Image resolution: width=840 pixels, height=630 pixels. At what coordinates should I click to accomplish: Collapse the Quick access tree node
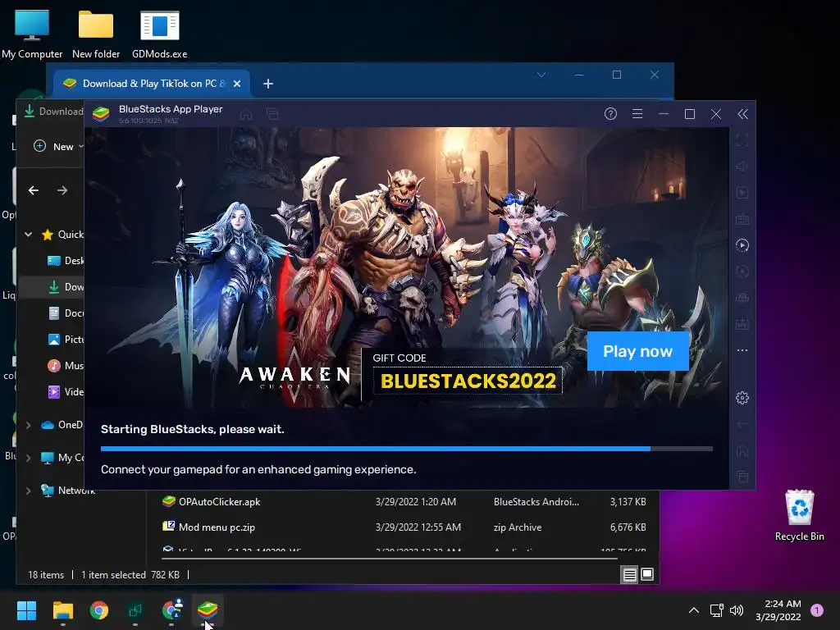pyautogui.click(x=29, y=234)
